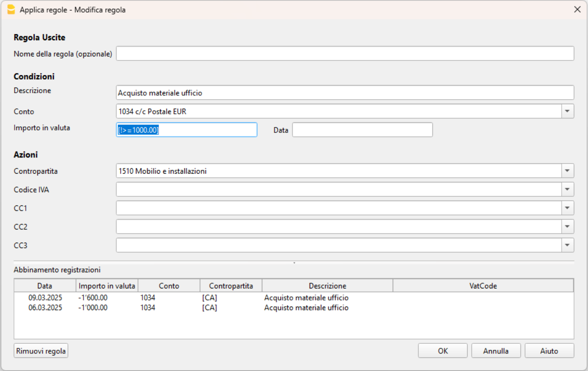Click the Descrizione column header

click(327, 285)
